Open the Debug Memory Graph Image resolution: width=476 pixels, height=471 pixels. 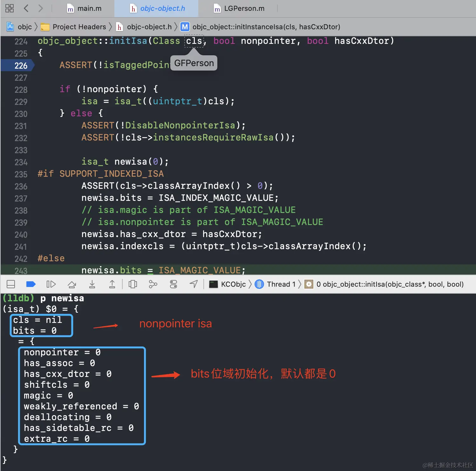pyautogui.click(x=153, y=284)
